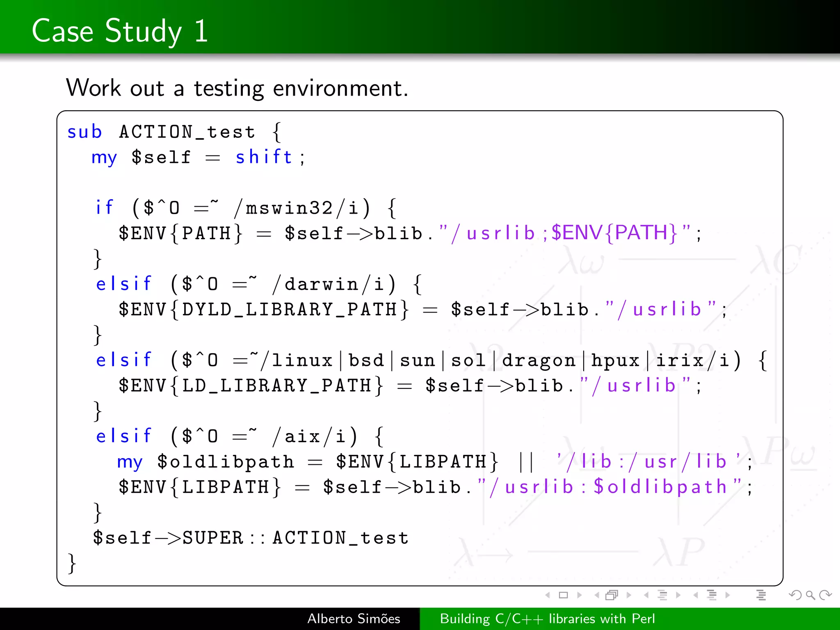Click the go-back curved arrow icon
The image size is (840, 630).
pyautogui.click(x=795, y=595)
